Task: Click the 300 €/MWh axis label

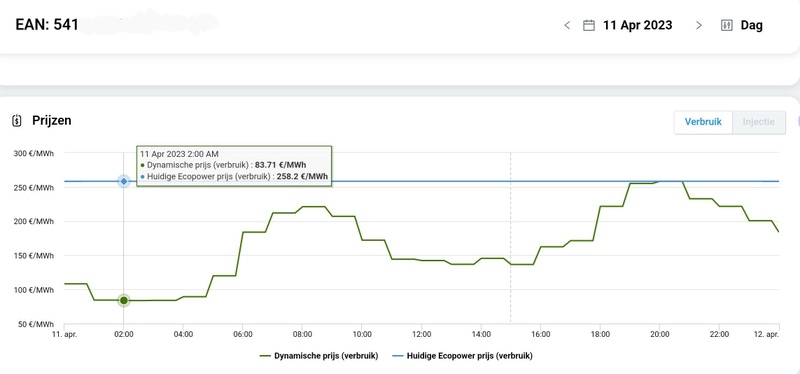Action: pyautogui.click(x=34, y=153)
